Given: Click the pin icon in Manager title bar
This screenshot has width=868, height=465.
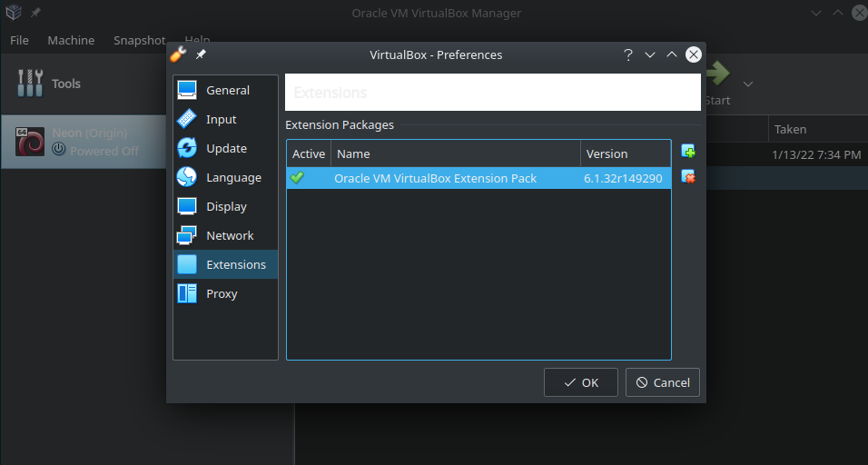Looking at the screenshot, I should pyautogui.click(x=35, y=12).
